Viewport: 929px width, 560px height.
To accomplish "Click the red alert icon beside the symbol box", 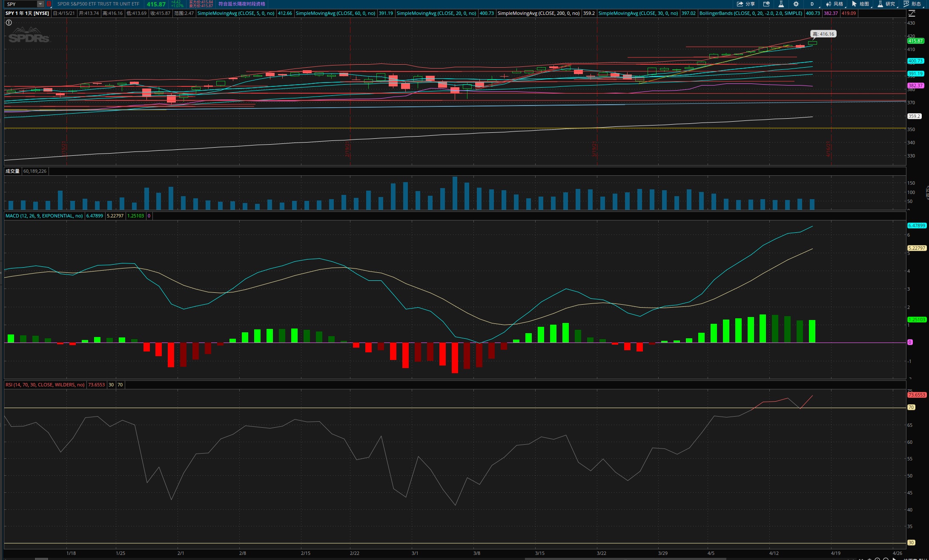I will pos(49,4).
